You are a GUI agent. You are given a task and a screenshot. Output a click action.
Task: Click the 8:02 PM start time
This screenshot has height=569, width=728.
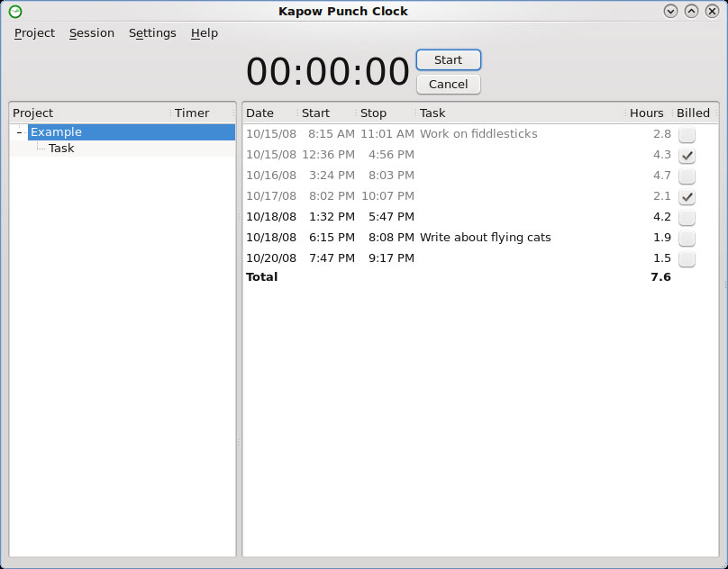coord(332,196)
